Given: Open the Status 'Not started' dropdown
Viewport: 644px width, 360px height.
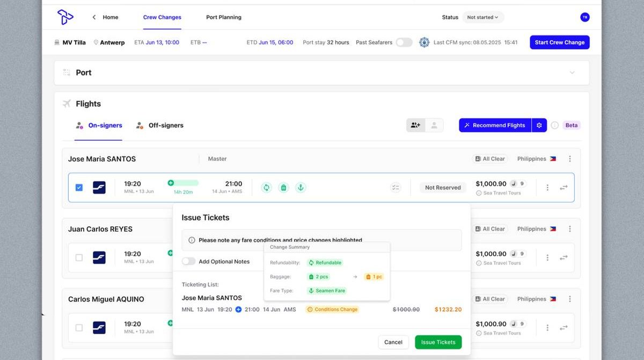Looking at the screenshot, I should (x=482, y=17).
